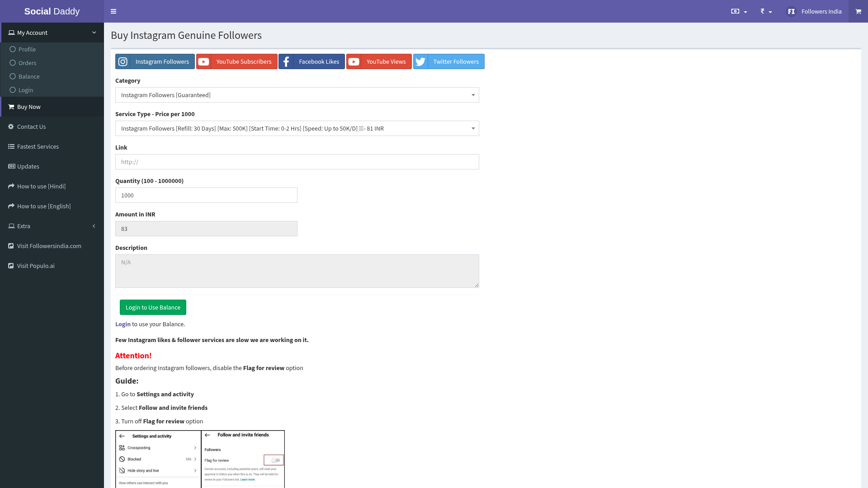Open Contact Us page
Viewport: 868px width, 488px height.
pos(52,127)
